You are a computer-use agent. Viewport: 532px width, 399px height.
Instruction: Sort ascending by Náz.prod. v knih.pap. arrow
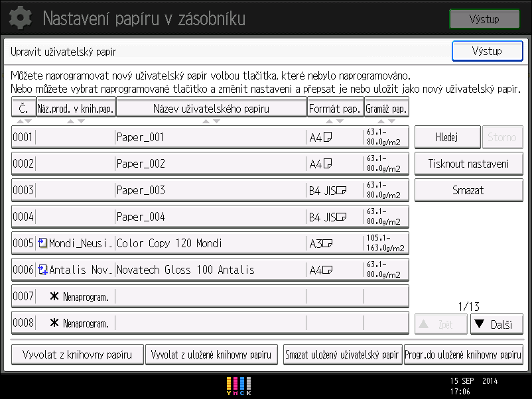[x=70, y=121]
